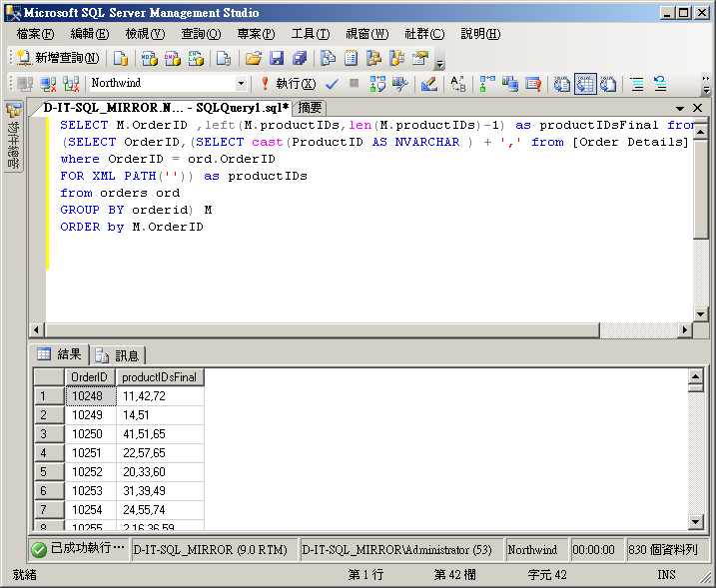
Task: Open Analysis Services MDX Query
Action: click(x=149, y=58)
